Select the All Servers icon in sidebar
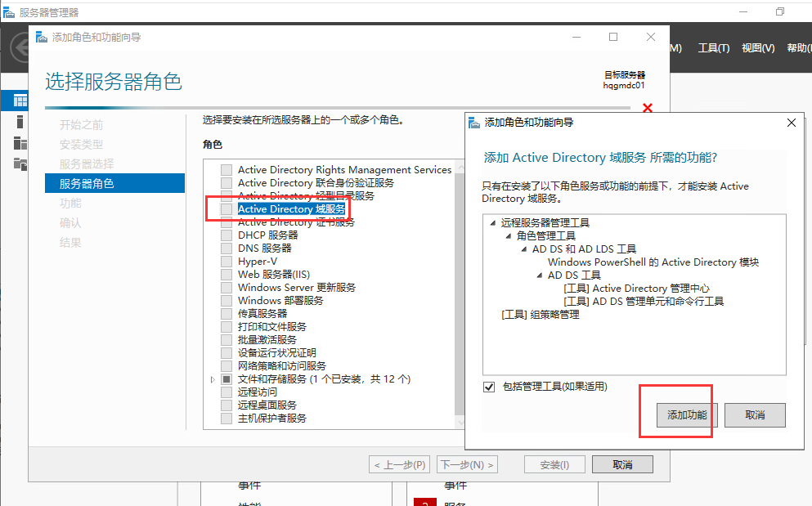Screen dimensions: 812x506 click(20, 143)
